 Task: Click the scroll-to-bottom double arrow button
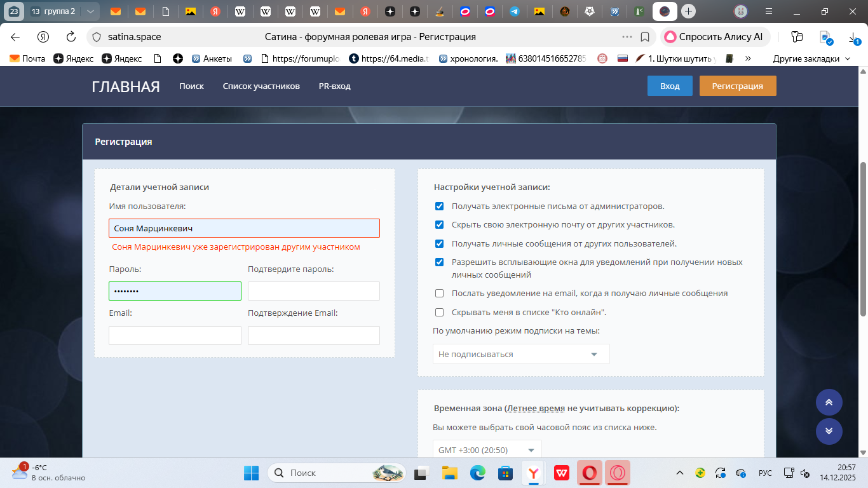point(829,431)
